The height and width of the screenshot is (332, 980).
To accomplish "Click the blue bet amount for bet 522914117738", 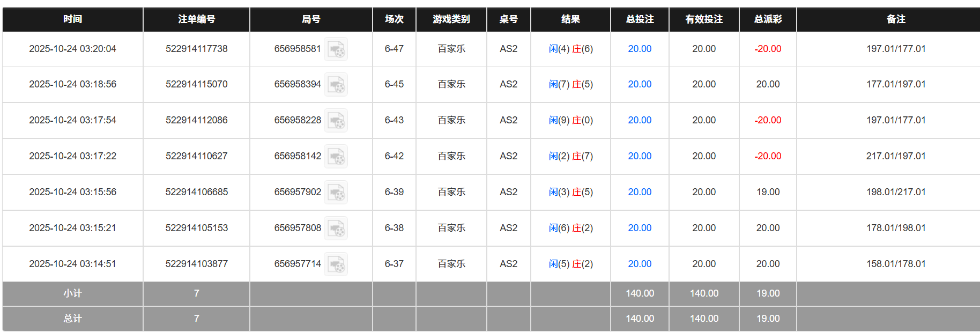I will click(x=639, y=49).
